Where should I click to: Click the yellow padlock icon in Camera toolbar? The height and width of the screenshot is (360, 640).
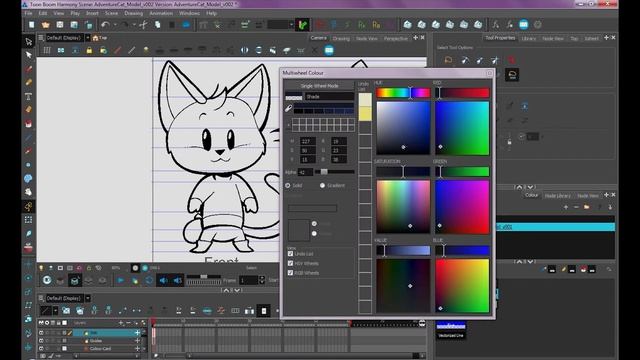coord(89,51)
